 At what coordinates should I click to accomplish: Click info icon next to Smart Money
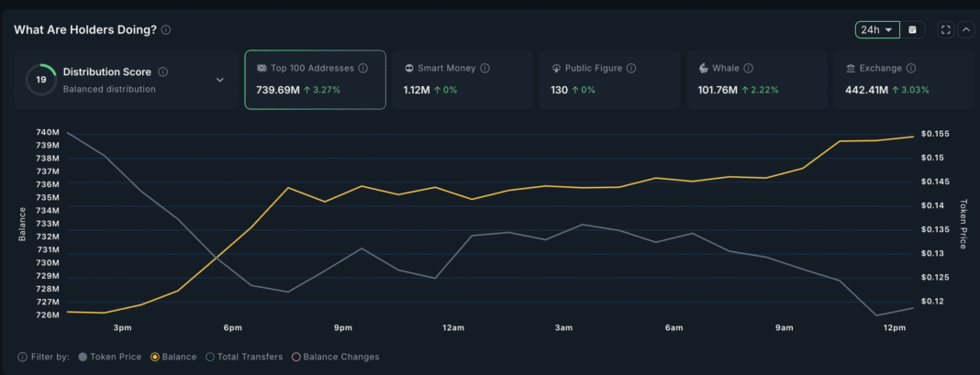pos(484,68)
